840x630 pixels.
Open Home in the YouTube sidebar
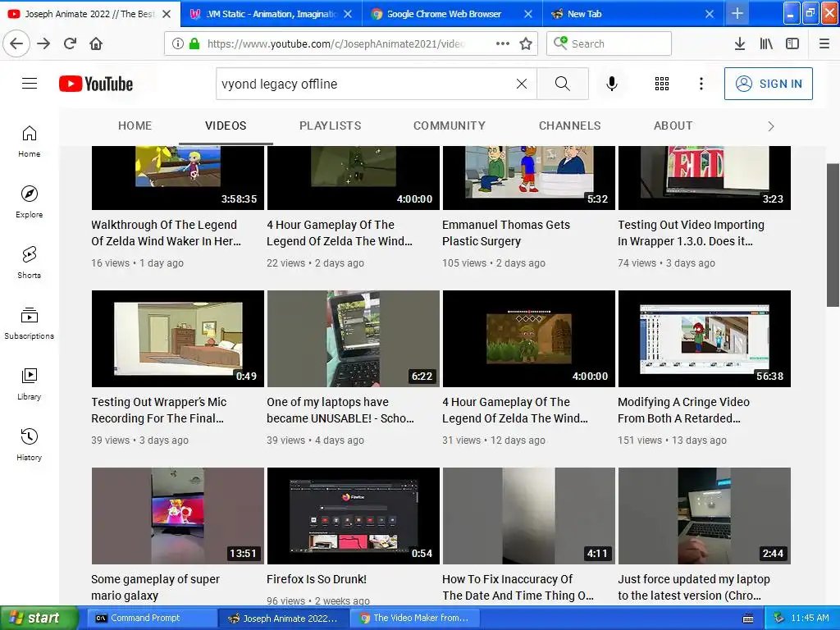click(30, 141)
